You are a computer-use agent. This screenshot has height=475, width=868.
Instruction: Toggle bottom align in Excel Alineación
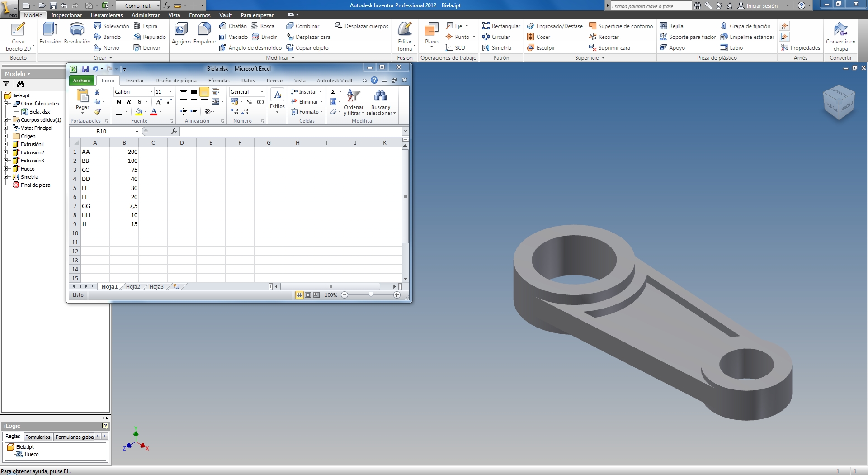coord(204,92)
